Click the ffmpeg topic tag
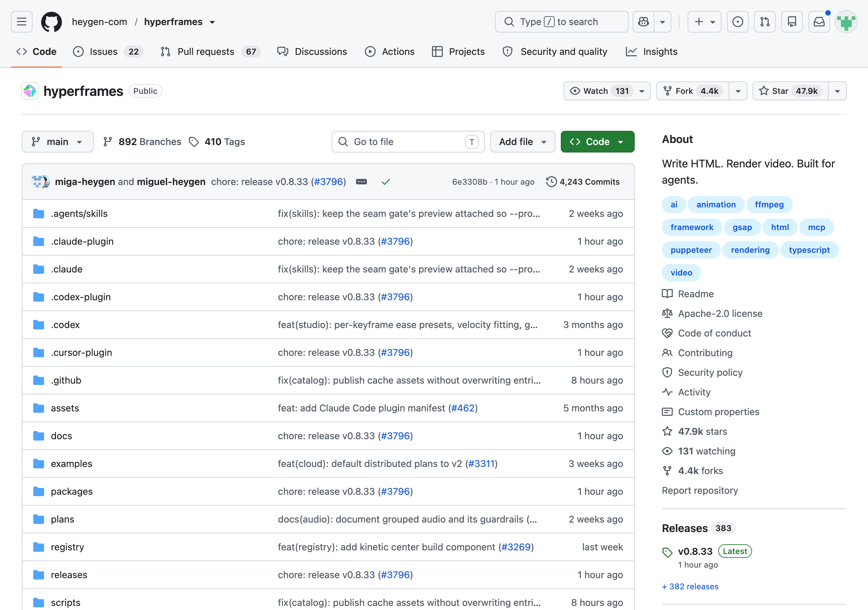The width and height of the screenshot is (868, 610). point(769,204)
